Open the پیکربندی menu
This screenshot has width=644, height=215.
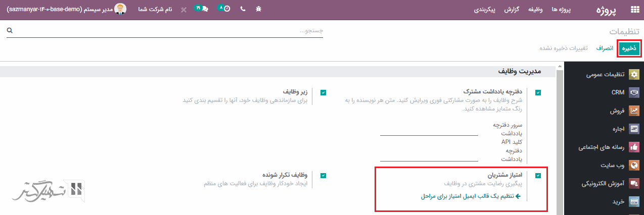click(x=484, y=10)
